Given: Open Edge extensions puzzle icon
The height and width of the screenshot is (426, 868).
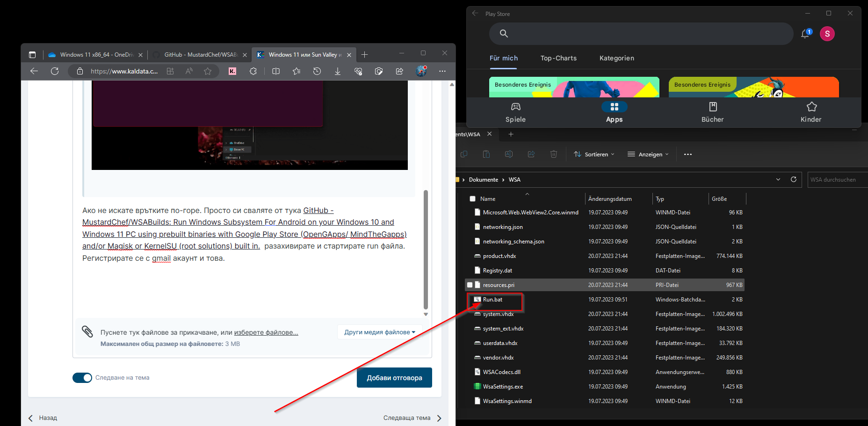Looking at the screenshot, I should click(253, 71).
